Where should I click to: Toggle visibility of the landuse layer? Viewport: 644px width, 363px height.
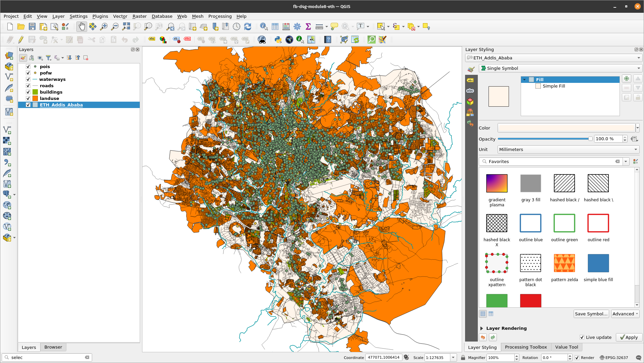point(28,98)
